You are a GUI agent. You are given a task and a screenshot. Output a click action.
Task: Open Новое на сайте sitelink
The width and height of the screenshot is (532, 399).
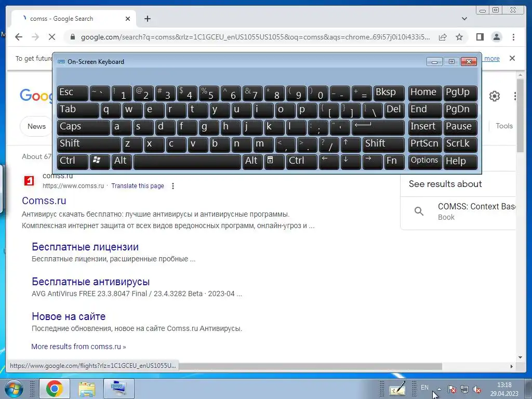pos(69,316)
